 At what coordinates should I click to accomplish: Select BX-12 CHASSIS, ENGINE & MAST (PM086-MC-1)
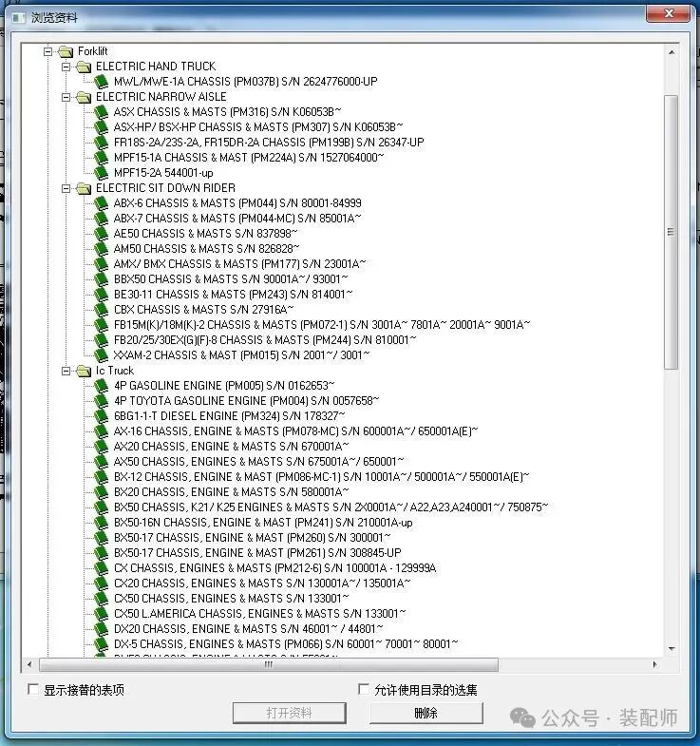coord(321,477)
